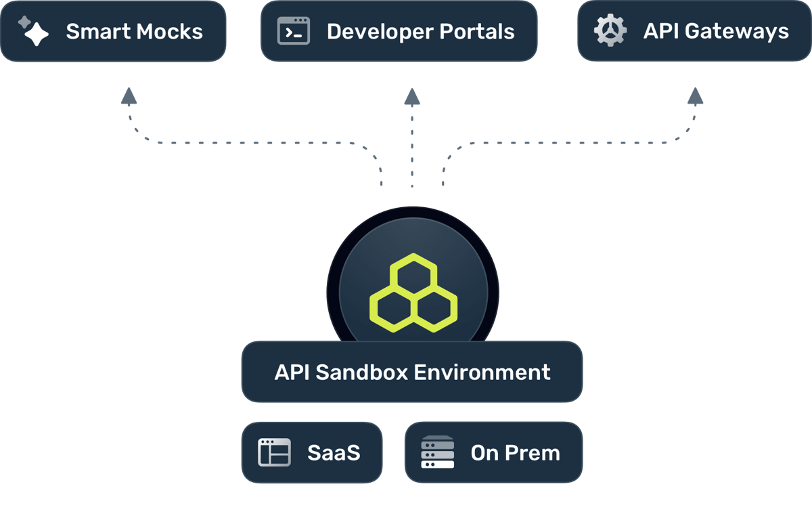Click the arrowhead pointing to Developer Portals
Image resolution: width=812 pixels, height=516 pixels.
(411, 97)
